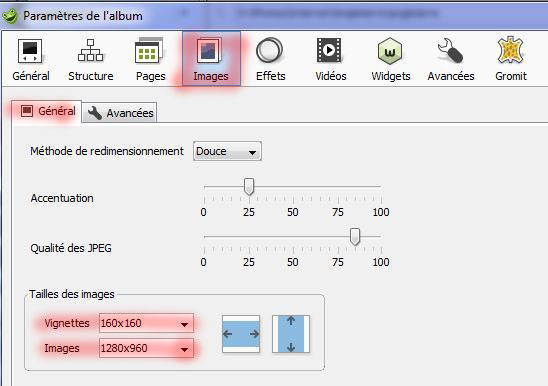Open the Pages settings section

[x=150, y=59]
